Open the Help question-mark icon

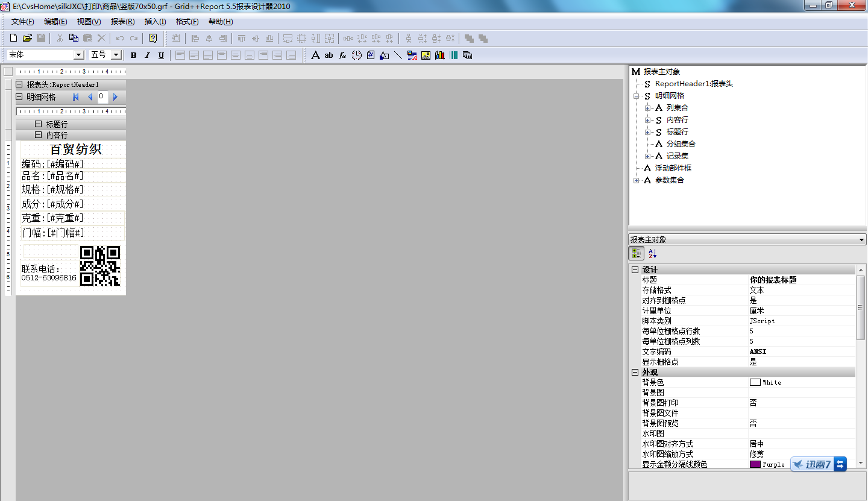(x=153, y=38)
